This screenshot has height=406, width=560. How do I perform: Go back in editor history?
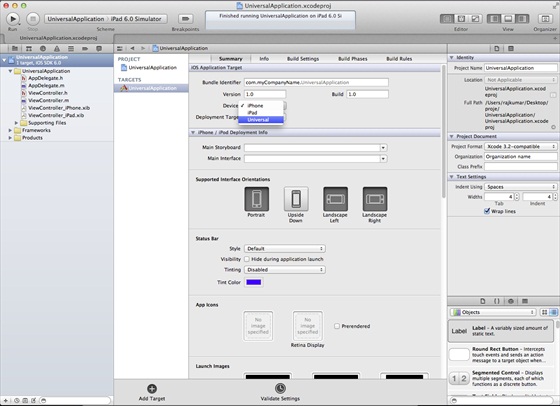(x=132, y=48)
